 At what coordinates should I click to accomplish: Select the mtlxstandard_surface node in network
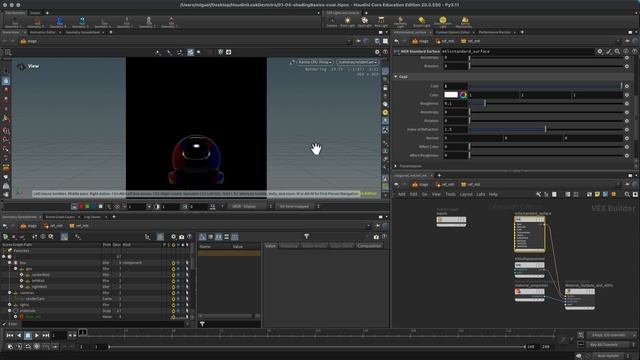pyautogui.click(x=529, y=233)
